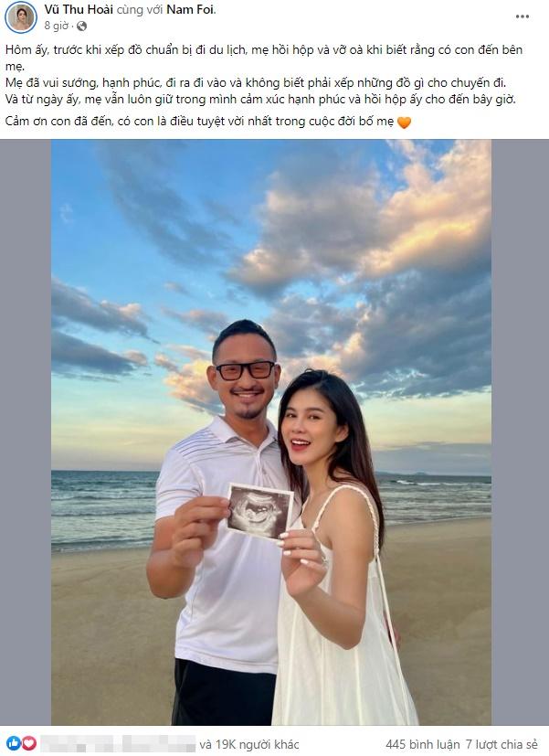Open the couple's beach photo
The image size is (549, 756).
coord(271,432)
